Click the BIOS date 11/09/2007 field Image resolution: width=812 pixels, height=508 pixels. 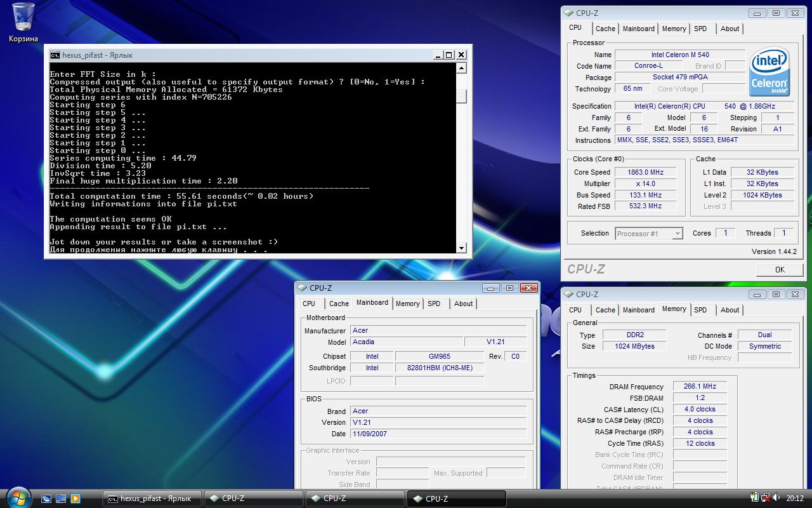point(438,434)
